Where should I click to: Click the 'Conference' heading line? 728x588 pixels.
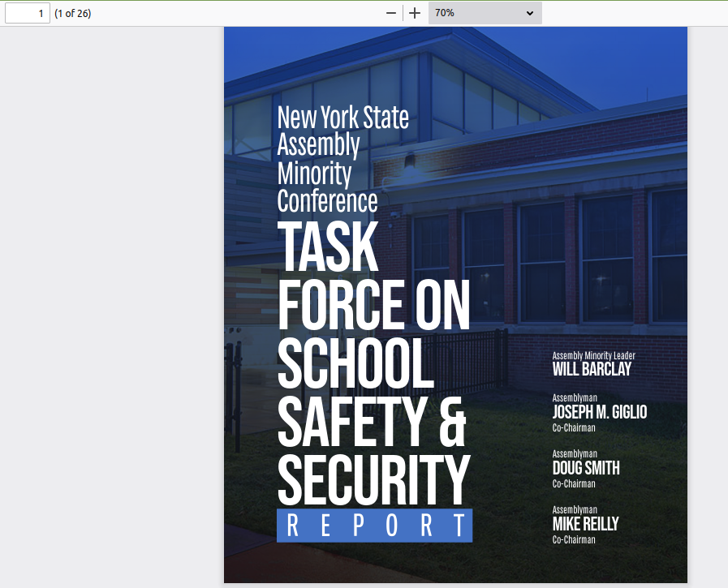pos(327,200)
